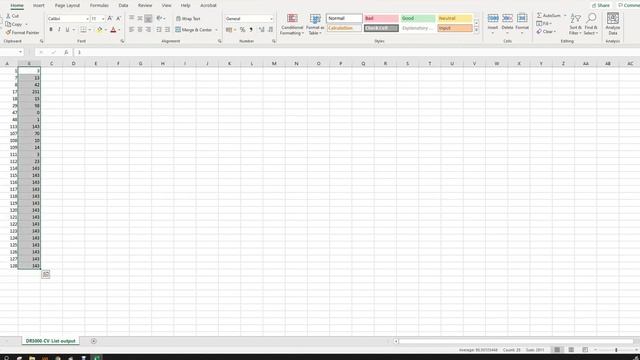Click the Copy button
Screen dimensions: 640x360
pyautogui.click(x=14, y=24)
